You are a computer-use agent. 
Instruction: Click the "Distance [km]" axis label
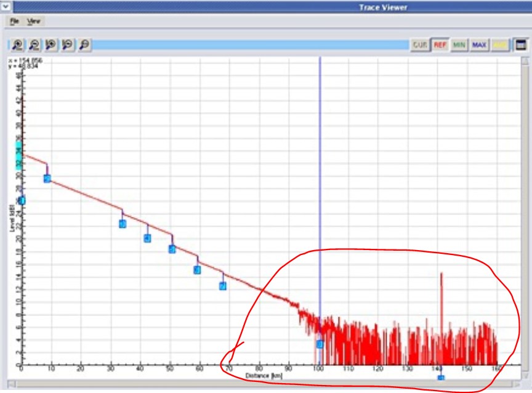click(x=264, y=376)
